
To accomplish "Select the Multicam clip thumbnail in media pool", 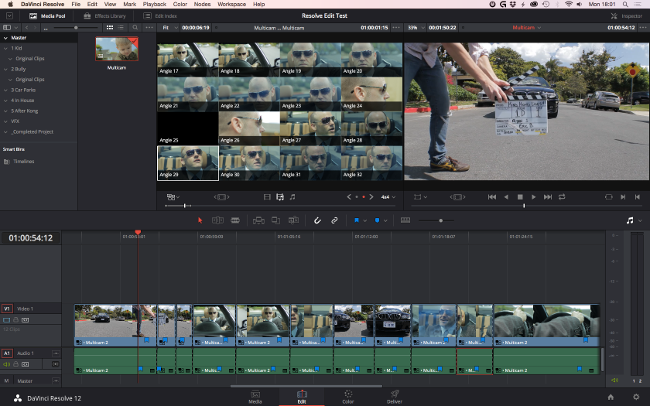I will pos(117,49).
